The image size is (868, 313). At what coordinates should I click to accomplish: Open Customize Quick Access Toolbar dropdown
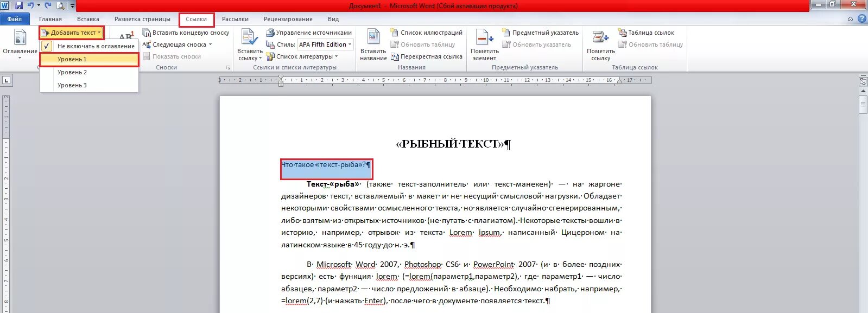tap(72, 6)
